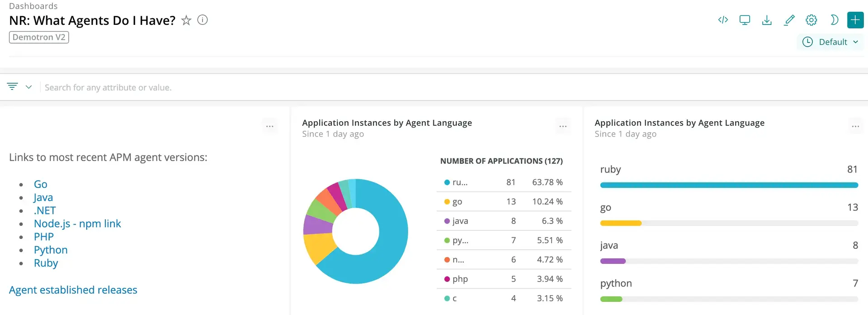Viewport: 868px width, 315px height.
Task: Click the star icon to favorite dashboard
Action: click(x=186, y=20)
